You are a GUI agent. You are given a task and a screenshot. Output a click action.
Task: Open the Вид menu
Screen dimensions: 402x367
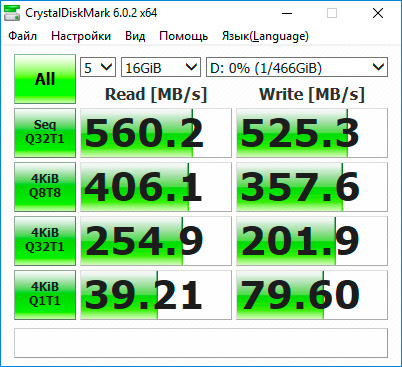pos(135,36)
